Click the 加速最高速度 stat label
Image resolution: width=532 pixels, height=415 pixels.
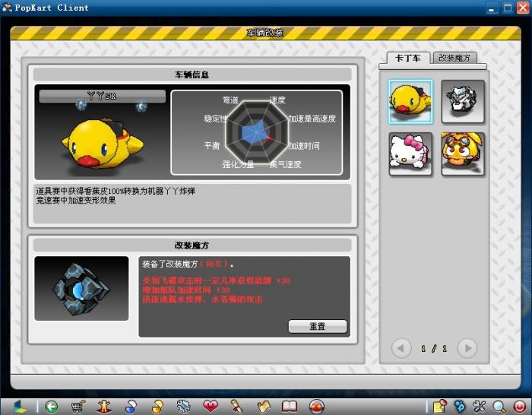pos(312,119)
